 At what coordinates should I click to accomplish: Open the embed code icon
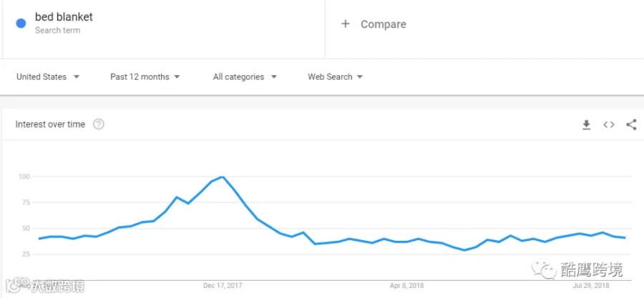609,124
